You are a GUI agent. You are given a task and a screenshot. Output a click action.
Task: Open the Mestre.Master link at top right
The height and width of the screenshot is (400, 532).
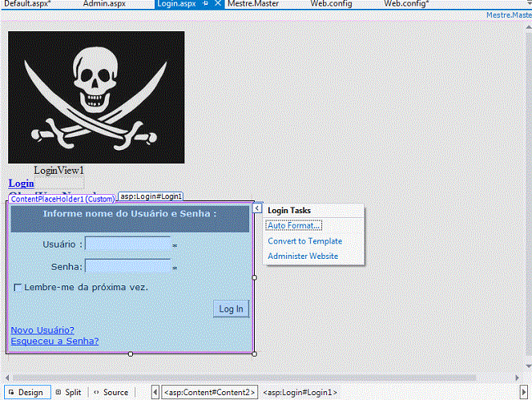[x=509, y=15]
